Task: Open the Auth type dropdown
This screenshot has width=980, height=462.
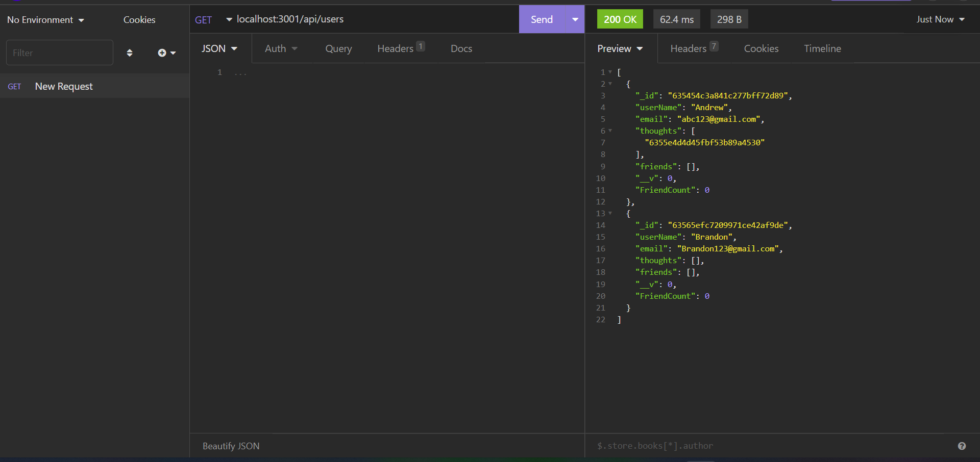Action: [281, 48]
